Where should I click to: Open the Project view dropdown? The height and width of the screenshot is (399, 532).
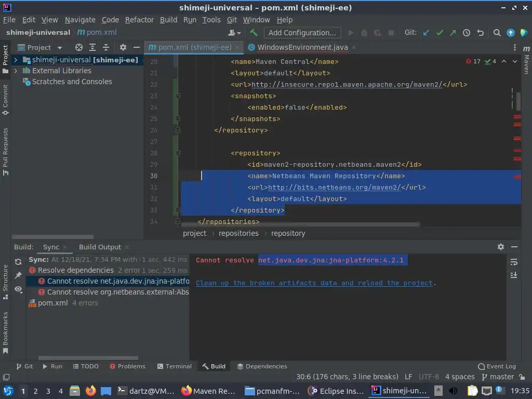39,47
